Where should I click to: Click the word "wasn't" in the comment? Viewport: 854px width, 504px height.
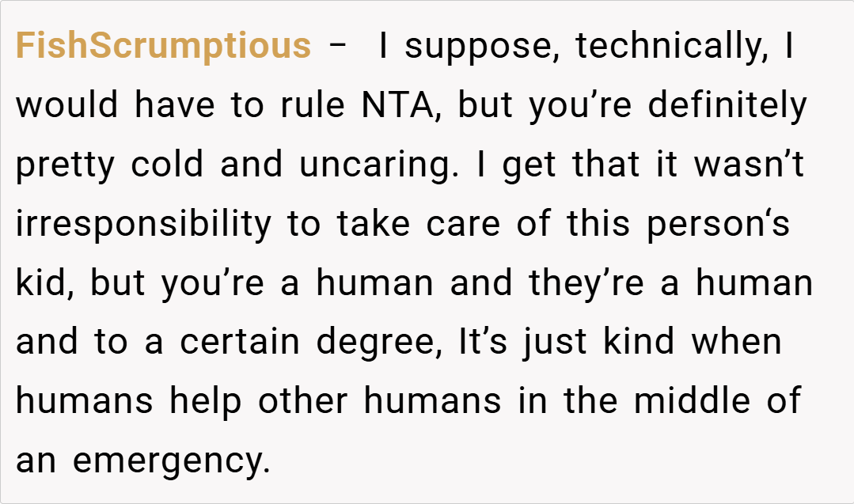coord(749,165)
